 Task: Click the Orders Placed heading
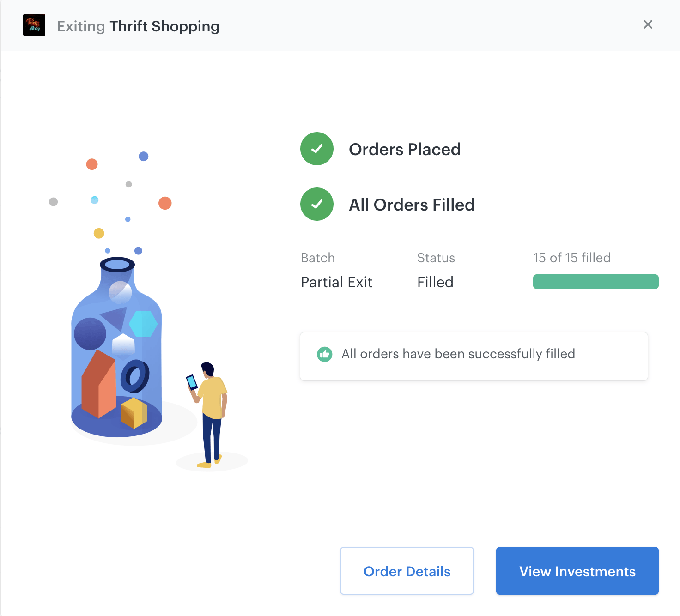click(405, 149)
